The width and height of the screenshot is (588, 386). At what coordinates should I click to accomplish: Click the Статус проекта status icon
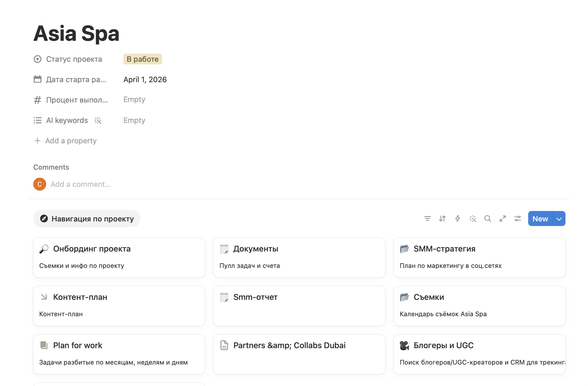[x=38, y=59]
